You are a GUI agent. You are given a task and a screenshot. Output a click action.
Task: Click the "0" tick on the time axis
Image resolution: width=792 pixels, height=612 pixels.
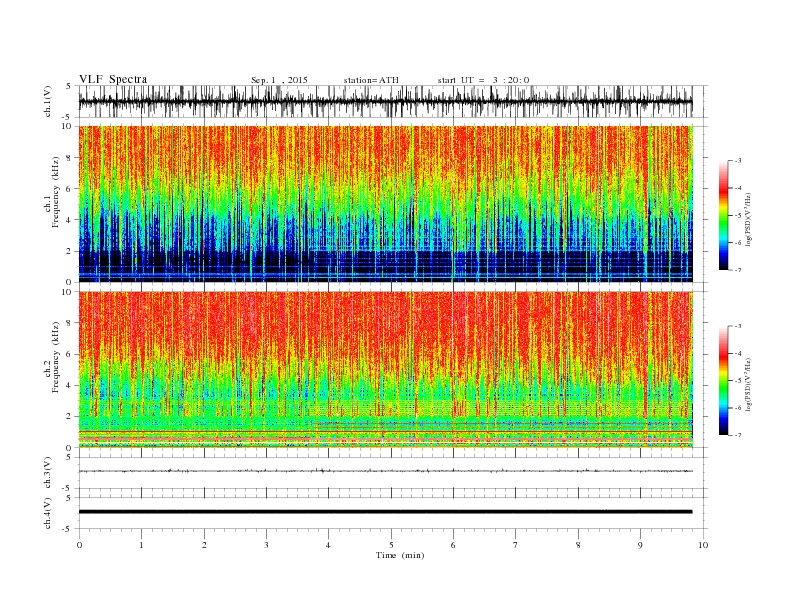(x=79, y=545)
